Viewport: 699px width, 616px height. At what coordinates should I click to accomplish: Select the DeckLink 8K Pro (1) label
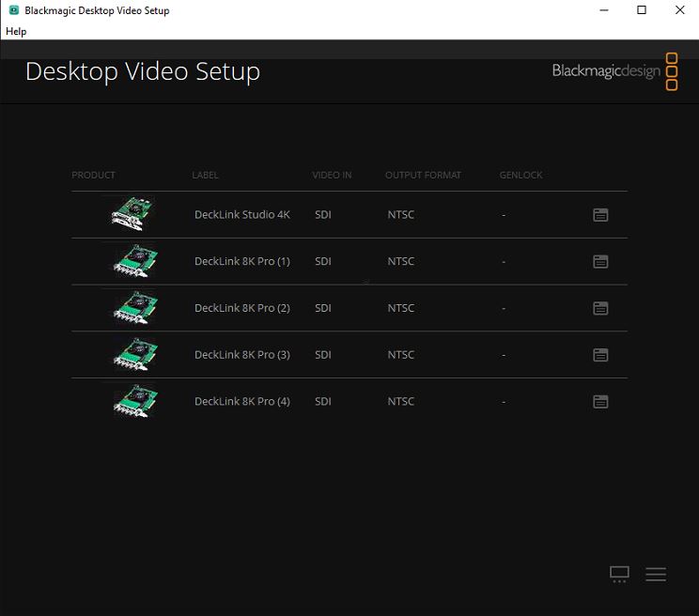pos(242,261)
